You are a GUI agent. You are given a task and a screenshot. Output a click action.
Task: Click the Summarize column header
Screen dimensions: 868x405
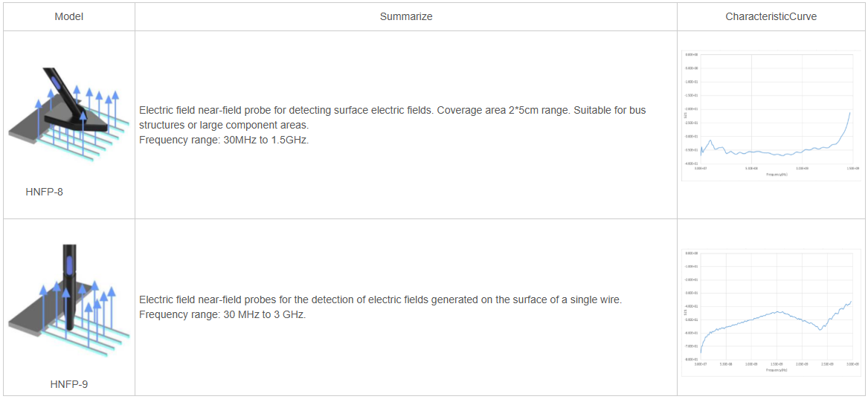tap(405, 16)
